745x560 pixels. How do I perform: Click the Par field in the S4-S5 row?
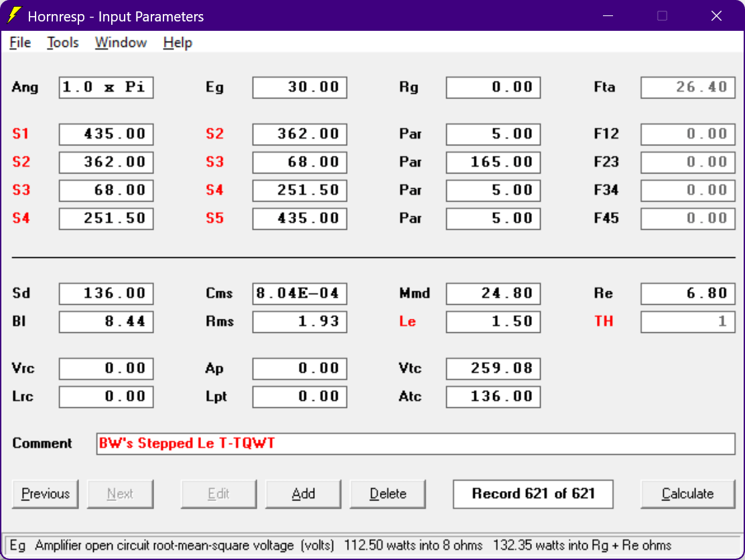click(493, 218)
